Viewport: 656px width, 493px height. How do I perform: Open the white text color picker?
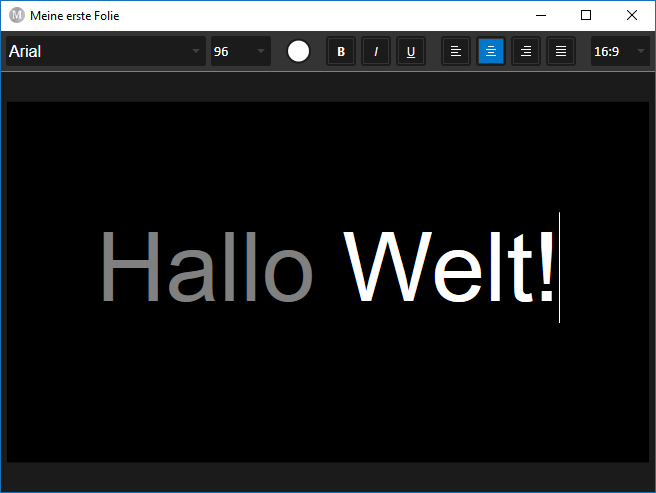click(298, 51)
